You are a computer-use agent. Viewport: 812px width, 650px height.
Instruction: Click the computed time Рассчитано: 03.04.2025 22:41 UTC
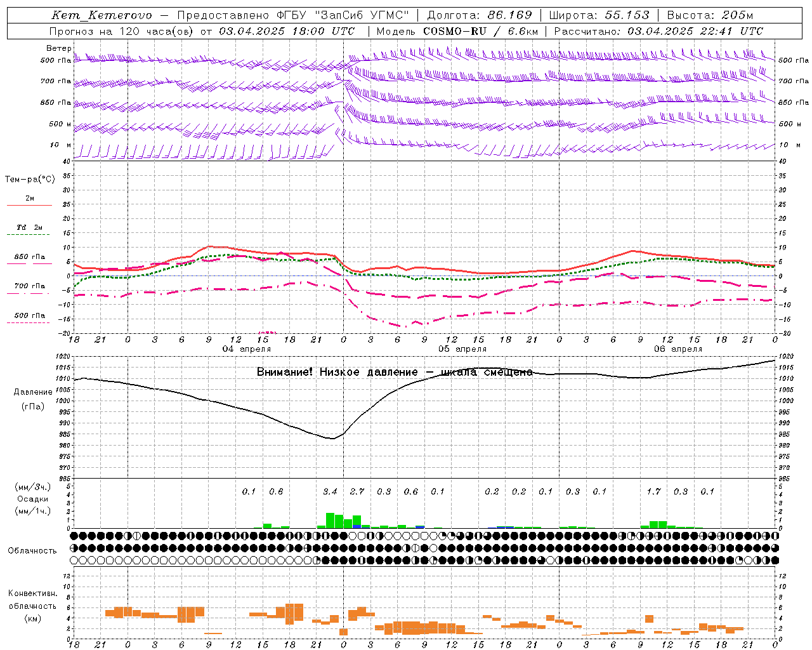pyautogui.click(x=658, y=31)
